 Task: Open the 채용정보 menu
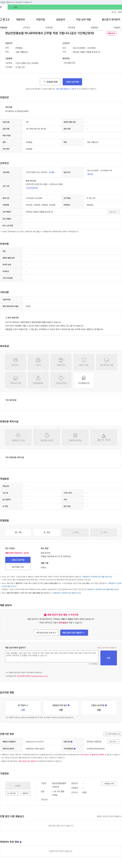click(21, 20)
